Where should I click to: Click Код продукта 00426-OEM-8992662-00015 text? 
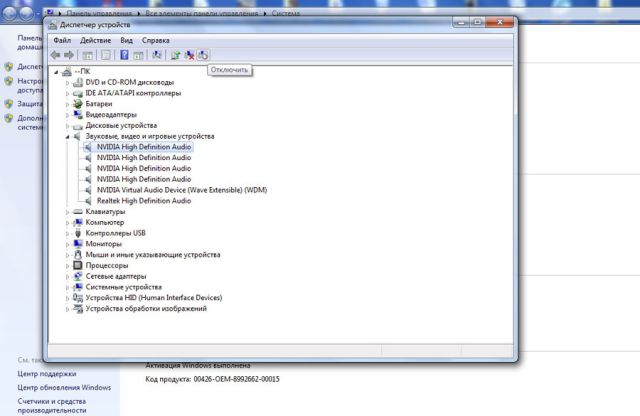[x=212, y=379]
